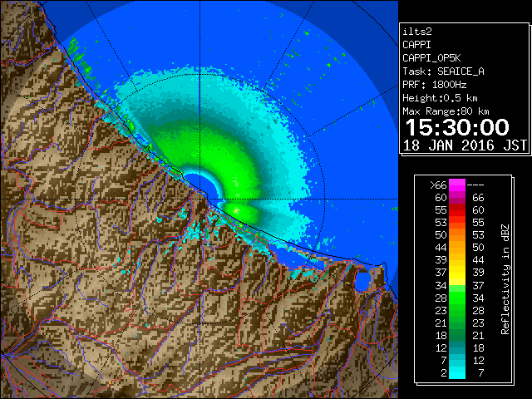This screenshot has height=399, width=532.
Task: Pick the red 55–60 dBZ legend swatch
Action: 457,210
